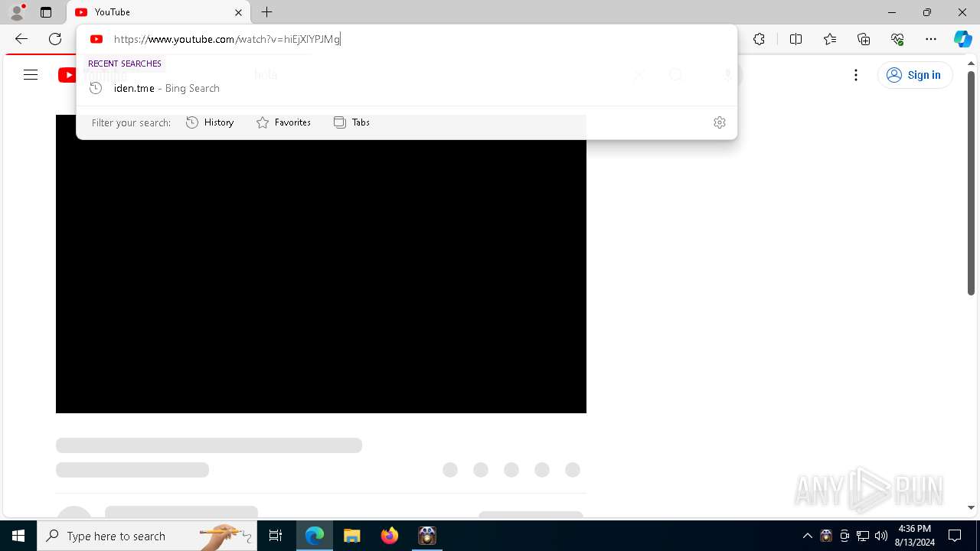Reload the current YouTube page
Viewport: 980px width, 551px height.
click(55, 39)
